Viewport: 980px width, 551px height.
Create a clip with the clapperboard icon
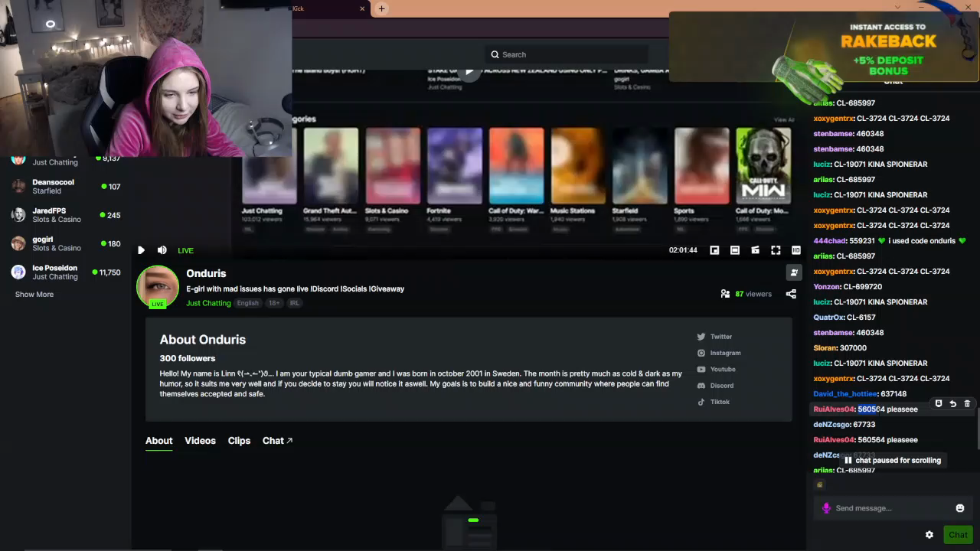(755, 250)
